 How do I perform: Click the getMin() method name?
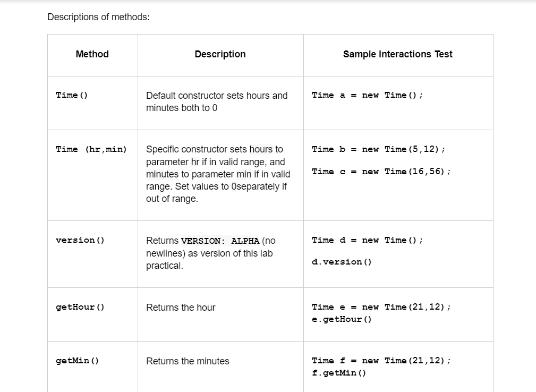[x=77, y=361]
